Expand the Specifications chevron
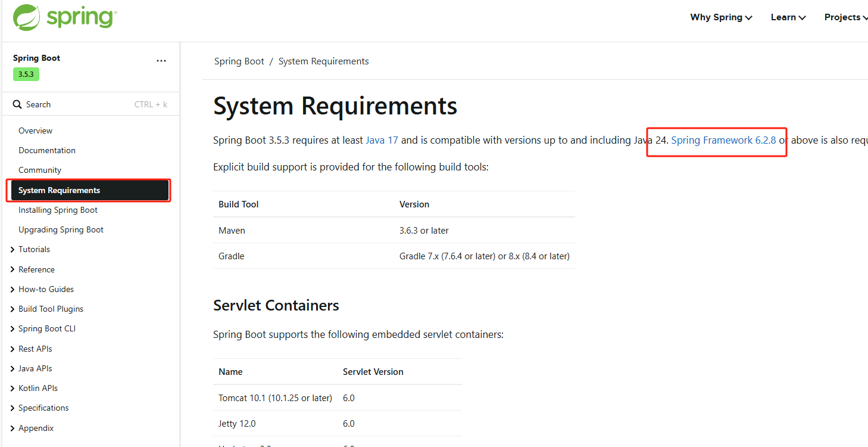This screenshot has height=447, width=868. pyautogui.click(x=13, y=408)
